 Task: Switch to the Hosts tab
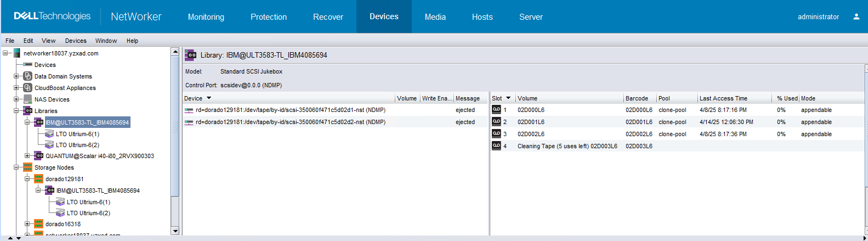(x=483, y=17)
